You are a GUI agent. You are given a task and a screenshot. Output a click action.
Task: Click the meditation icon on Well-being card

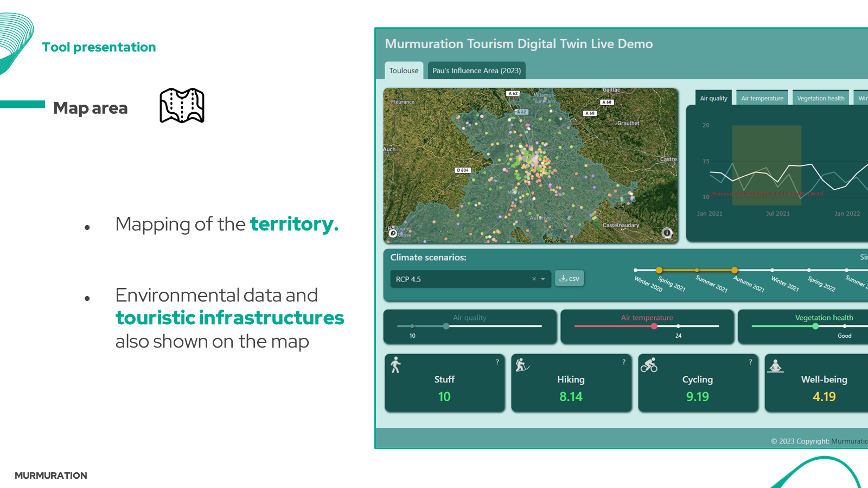coord(775,366)
